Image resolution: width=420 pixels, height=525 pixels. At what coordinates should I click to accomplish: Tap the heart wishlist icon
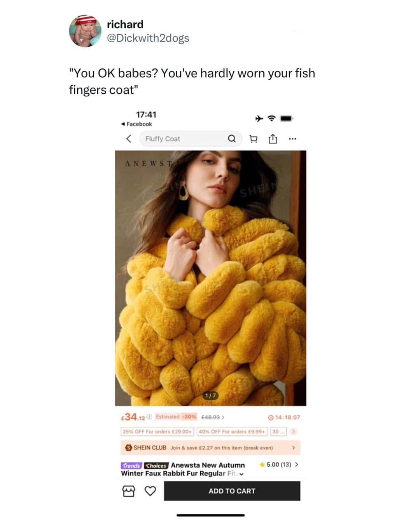(x=150, y=491)
